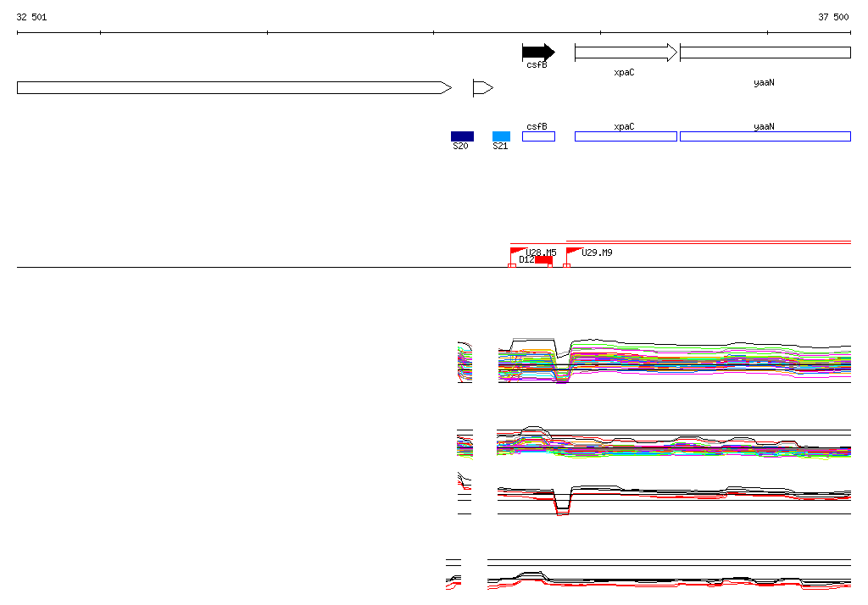Click the 32 501 start coordinate

pos(31,17)
